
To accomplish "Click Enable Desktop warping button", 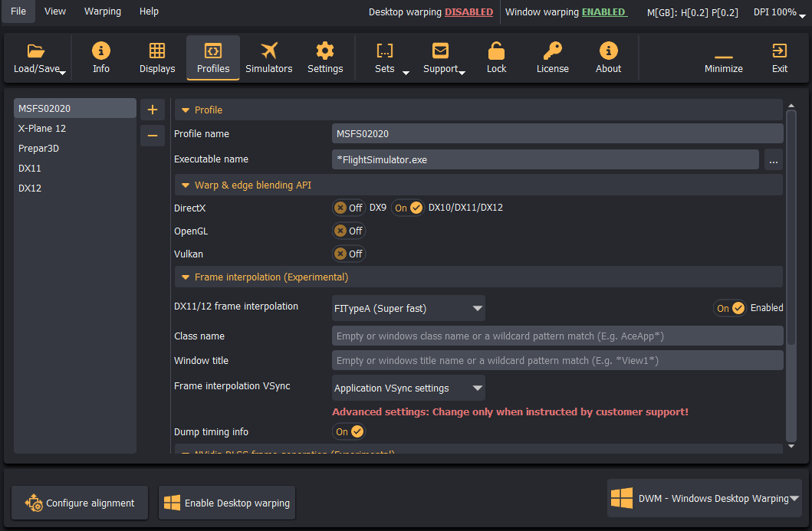I will pos(227,503).
